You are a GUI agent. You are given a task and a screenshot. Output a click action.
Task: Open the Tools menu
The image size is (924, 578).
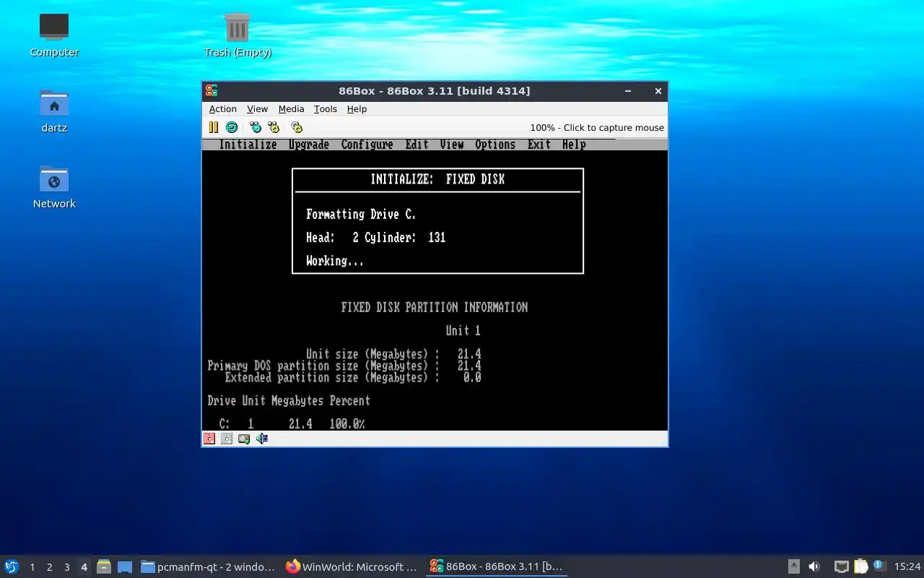325,108
